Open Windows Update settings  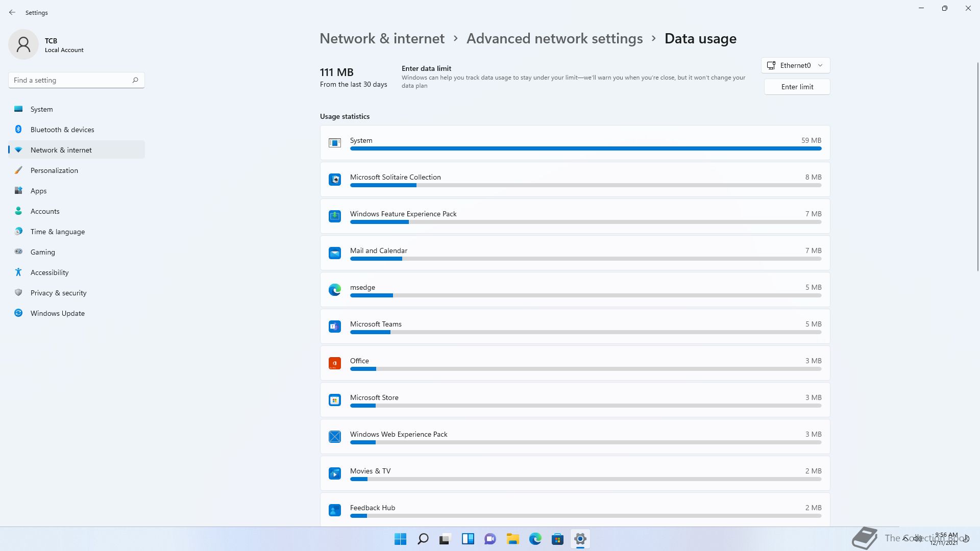coord(77,313)
